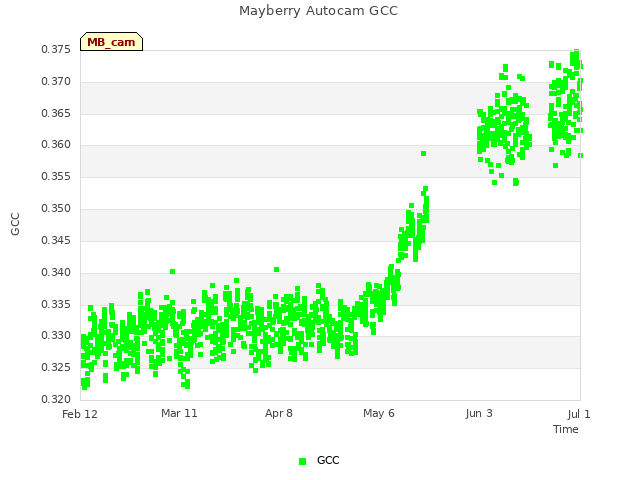Viewport: 640px width, 480px height.
Task: Click the 0.330 y-axis value
Action: 56,336
